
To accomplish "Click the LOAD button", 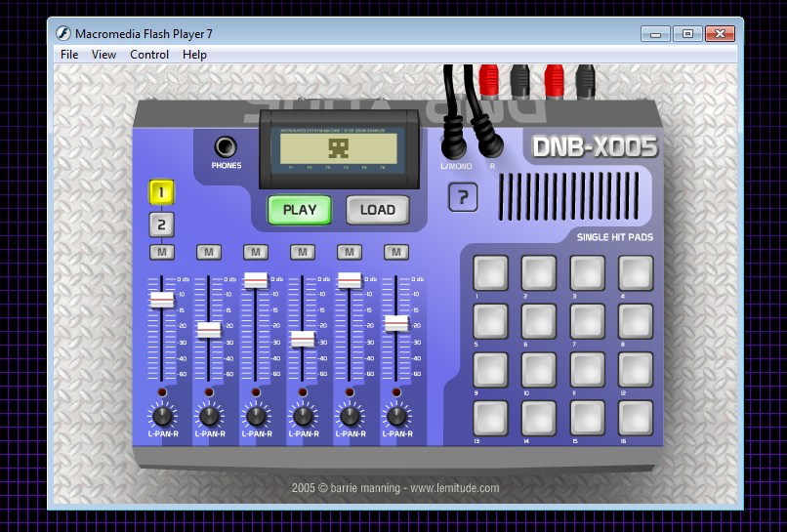I will pyautogui.click(x=378, y=210).
